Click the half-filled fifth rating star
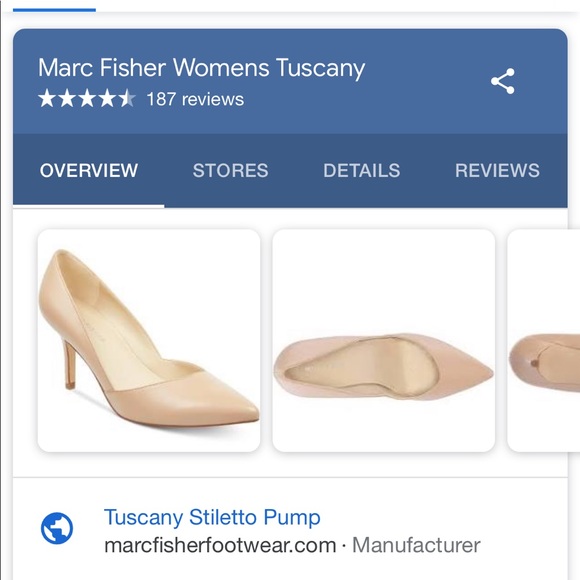Screen dimensions: 580x580 (x=128, y=98)
